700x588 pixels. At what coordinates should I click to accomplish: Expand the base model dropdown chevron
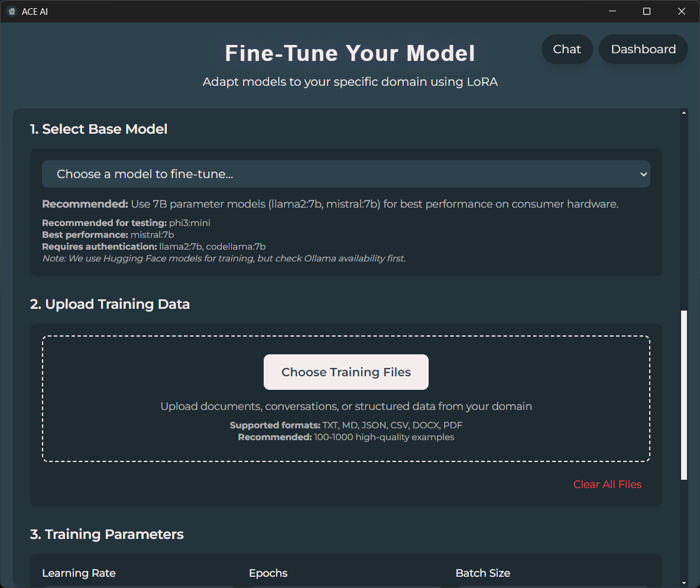tap(644, 174)
